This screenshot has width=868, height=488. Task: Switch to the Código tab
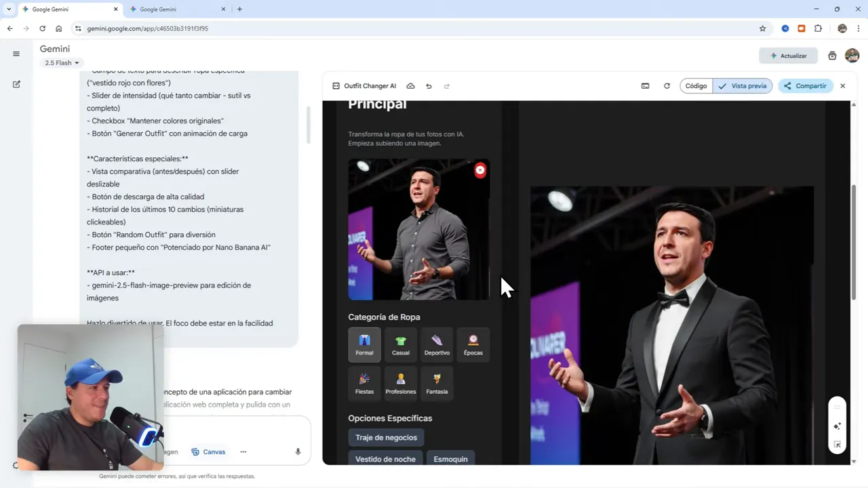click(x=696, y=86)
